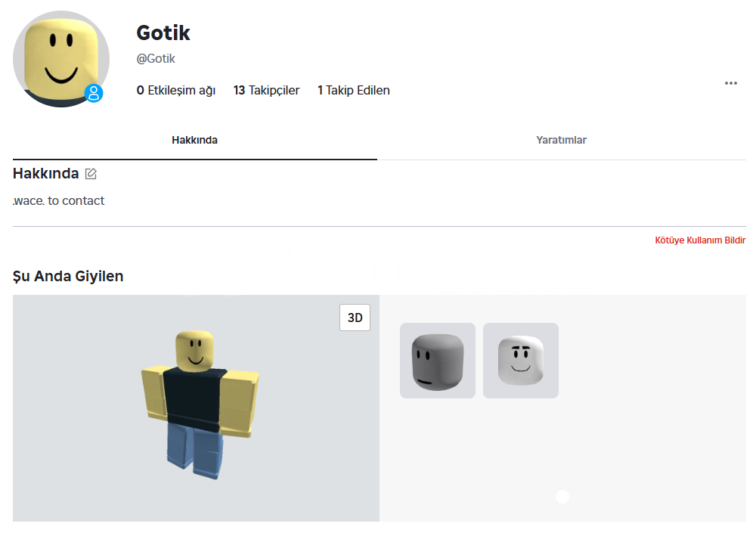The width and height of the screenshot is (756, 533).
Task: Switch to the Hakkında tab
Action: 195,140
